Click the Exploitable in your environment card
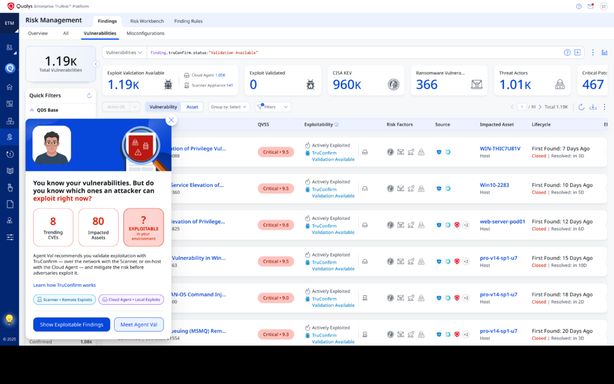Image resolution: width=614 pixels, height=384 pixels. (143, 227)
